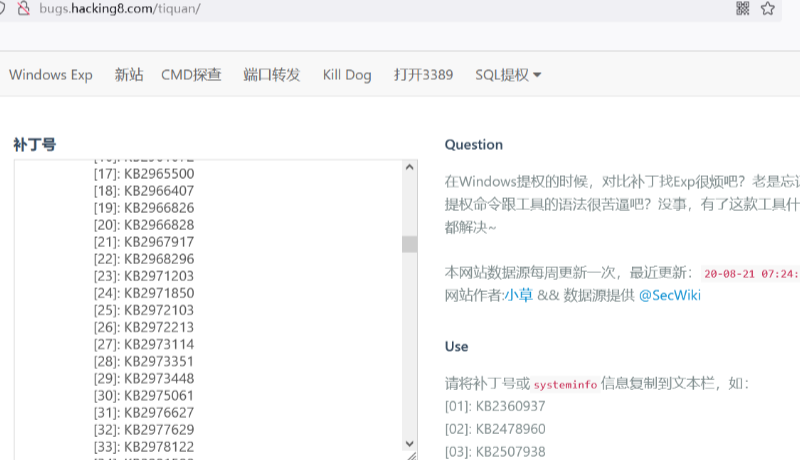Click the Question heading
The image size is (800, 460).
473,145
